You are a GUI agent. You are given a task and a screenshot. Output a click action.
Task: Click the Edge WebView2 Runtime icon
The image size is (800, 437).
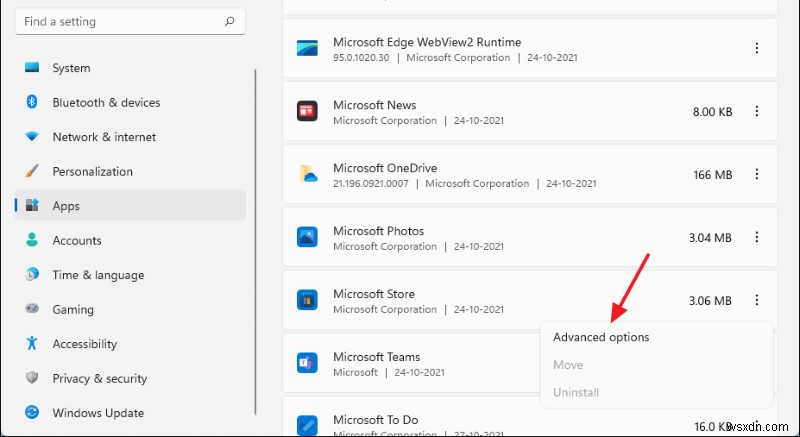pos(307,48)
